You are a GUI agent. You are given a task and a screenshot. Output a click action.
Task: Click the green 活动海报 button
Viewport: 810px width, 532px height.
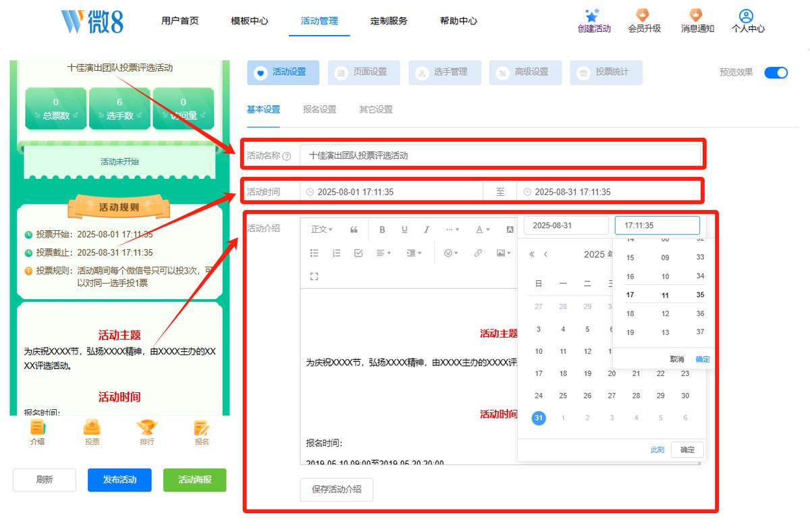(x=194, y=480)
